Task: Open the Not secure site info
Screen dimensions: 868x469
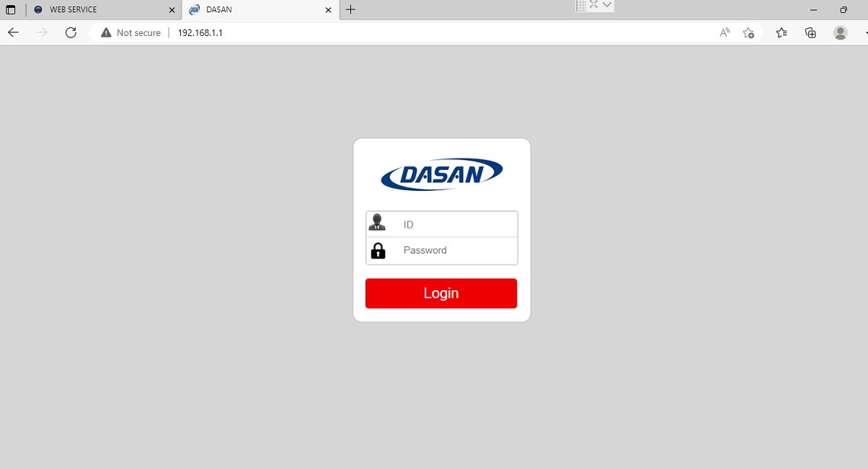Action: pos(130,32)
